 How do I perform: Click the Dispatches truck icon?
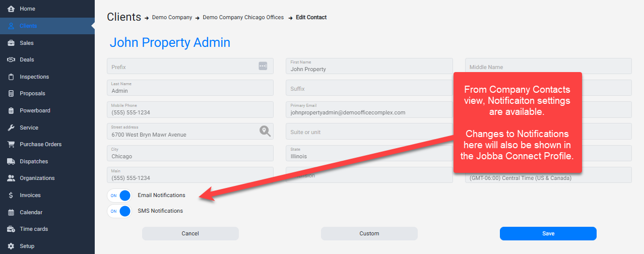(11, 161)
